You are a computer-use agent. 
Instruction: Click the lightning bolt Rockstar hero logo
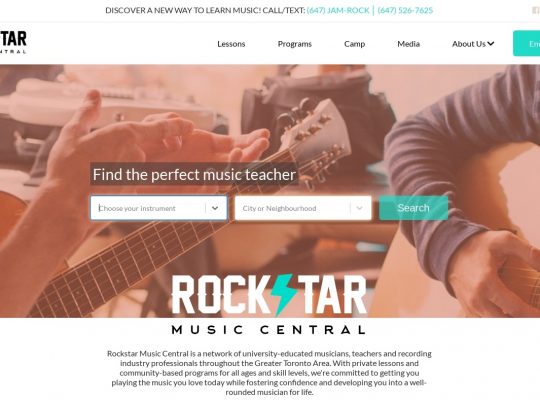(269, 295)
